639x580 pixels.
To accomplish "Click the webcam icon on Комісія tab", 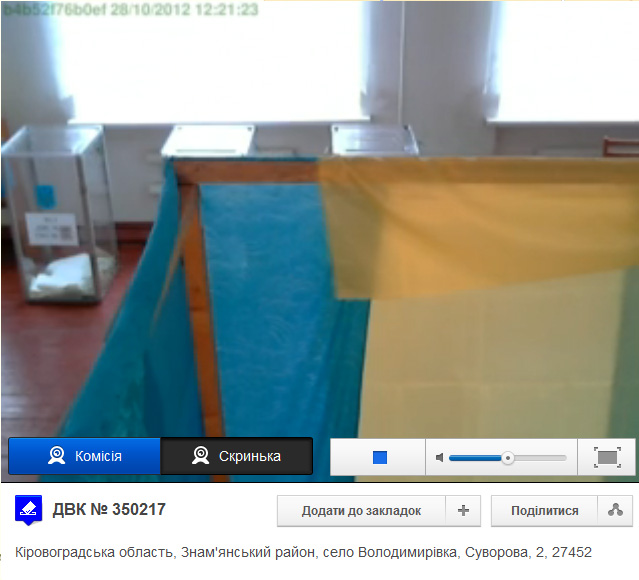I will [57, 456].
